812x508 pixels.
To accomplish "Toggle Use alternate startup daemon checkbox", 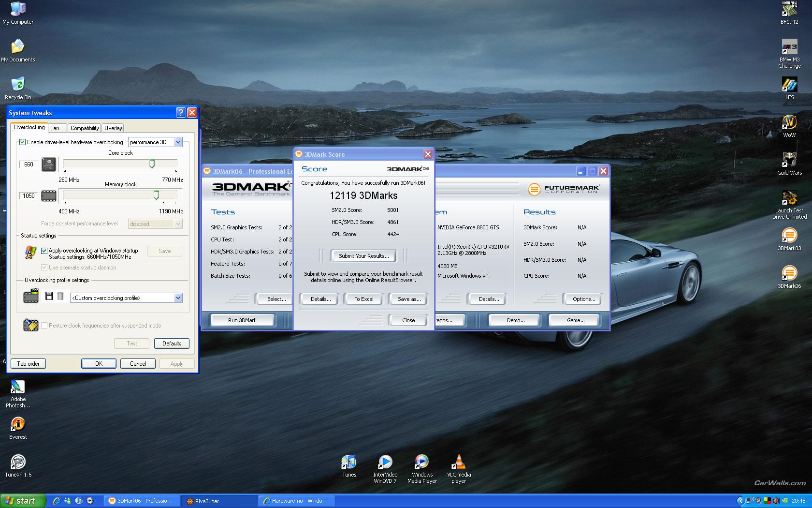I will pos(44,268).
